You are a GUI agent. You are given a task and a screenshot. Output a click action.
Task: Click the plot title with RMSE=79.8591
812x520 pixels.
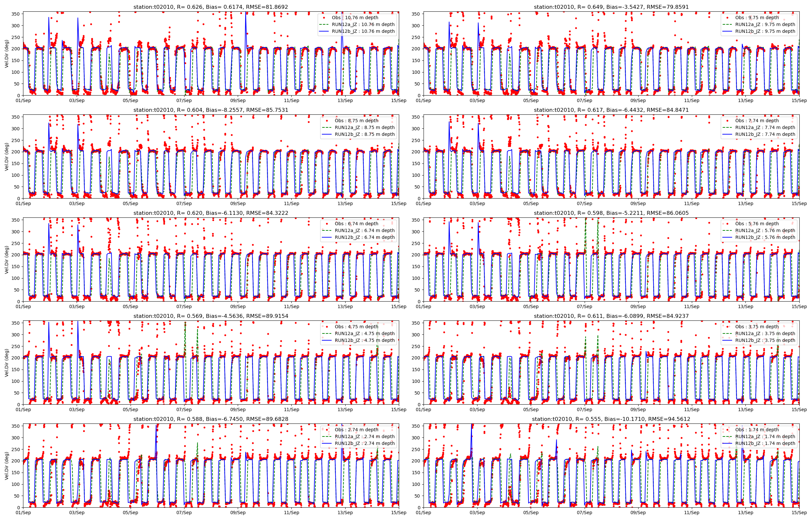coord(611,7)
